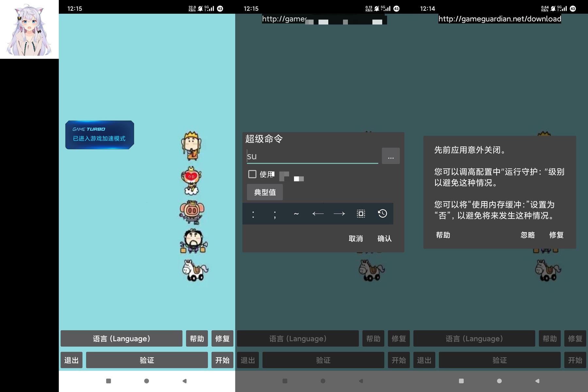Confirm the 超级命令 dialog with 确认
Screen dimensions: 588x392
384,239
